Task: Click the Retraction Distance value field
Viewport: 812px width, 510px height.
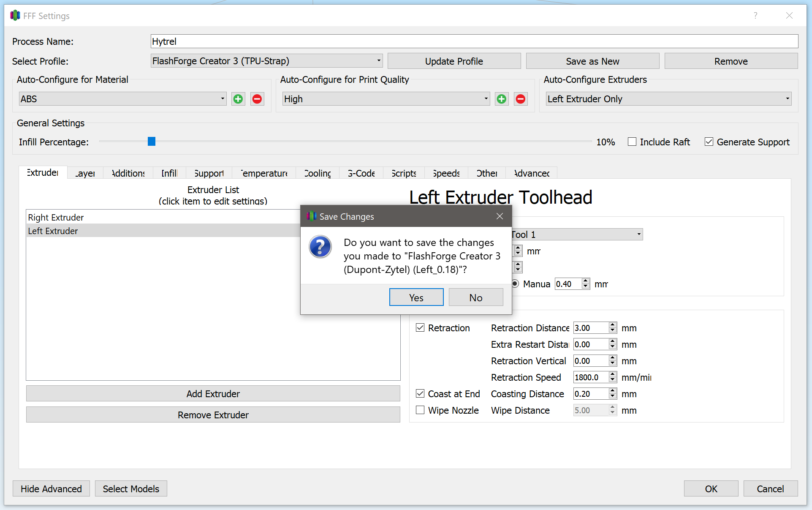Action: tap(591, 328)
